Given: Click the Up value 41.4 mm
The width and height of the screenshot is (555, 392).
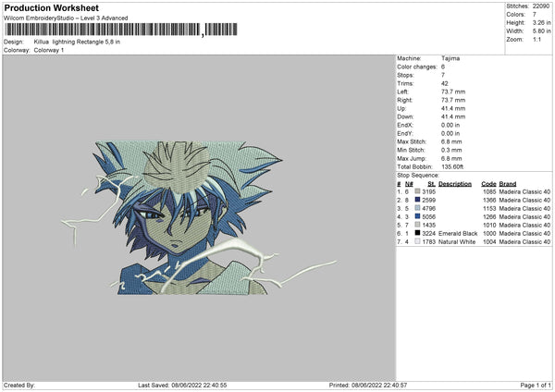Looking at the screenshot, I should 453,108.
